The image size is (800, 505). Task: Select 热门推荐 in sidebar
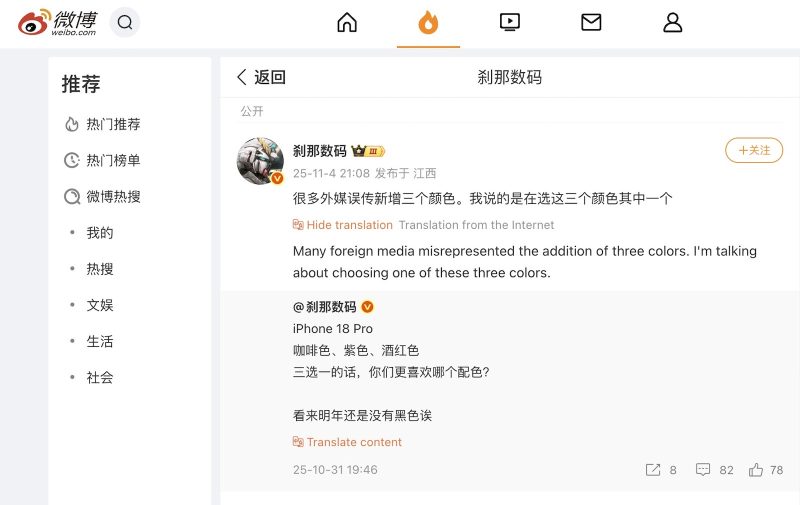tap(113, 124)
